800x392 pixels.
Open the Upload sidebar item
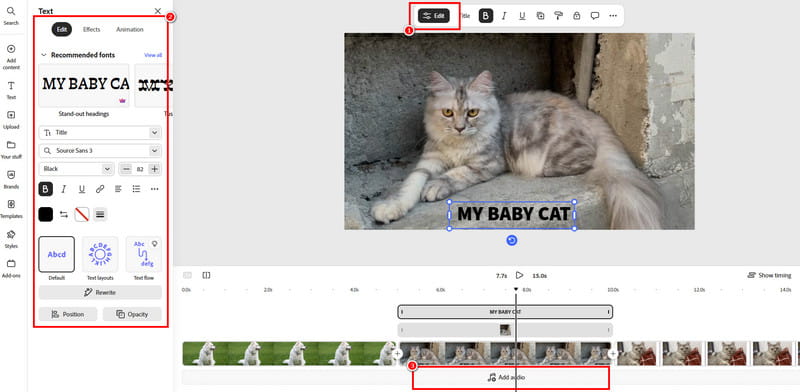pyautogui.click(x=11, y=119)
